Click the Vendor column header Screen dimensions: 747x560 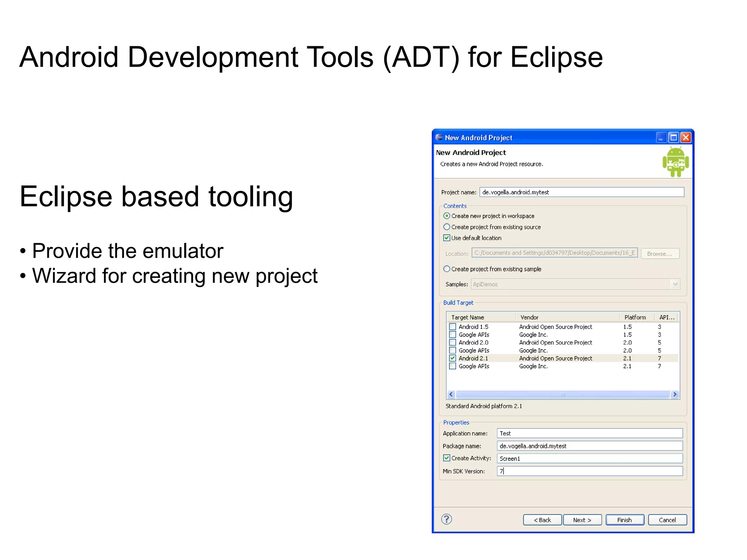point(567,317)
